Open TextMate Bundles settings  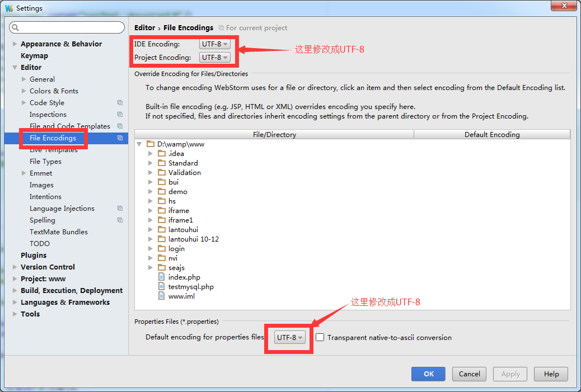(59, 232)
